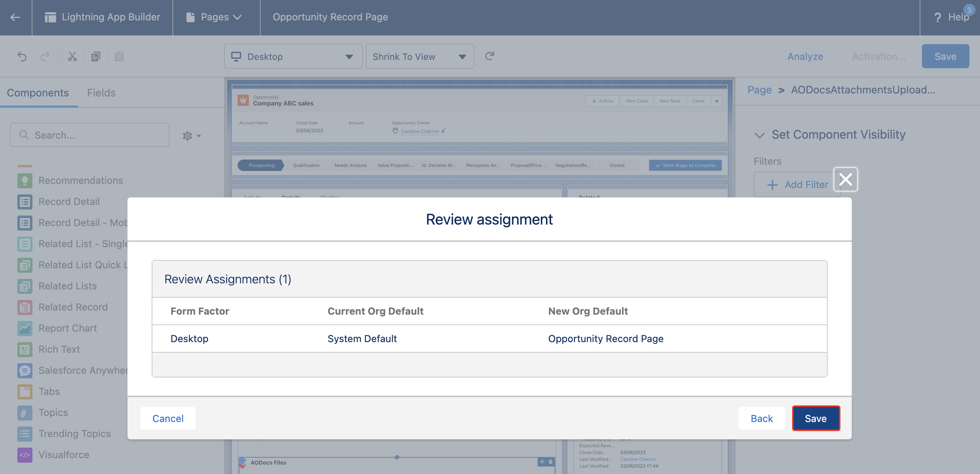
Task: Click the refresh canvas icon
Action: click(489, 56)
